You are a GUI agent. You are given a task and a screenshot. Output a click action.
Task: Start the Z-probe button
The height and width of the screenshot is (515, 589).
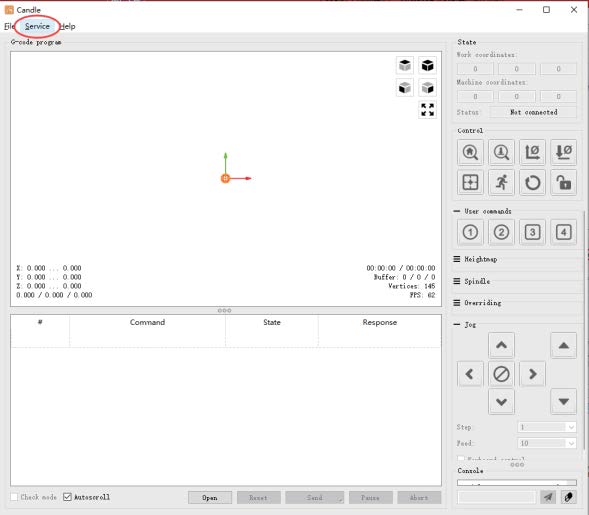point(501,152)
